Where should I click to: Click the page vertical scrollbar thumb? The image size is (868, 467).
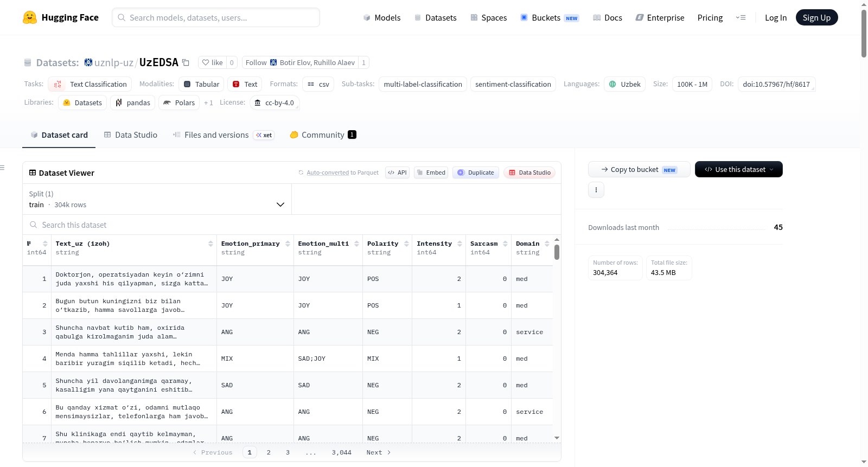tap(864, 33)
